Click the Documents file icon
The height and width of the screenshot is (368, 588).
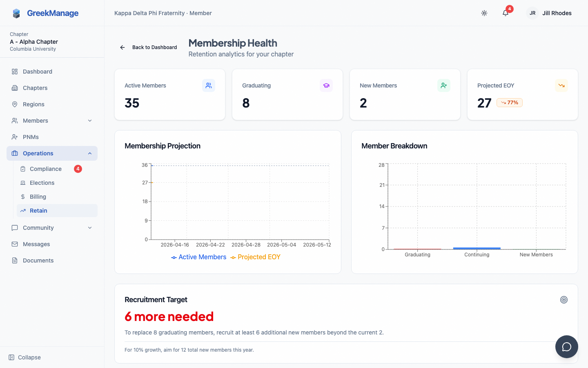(15, 260)
